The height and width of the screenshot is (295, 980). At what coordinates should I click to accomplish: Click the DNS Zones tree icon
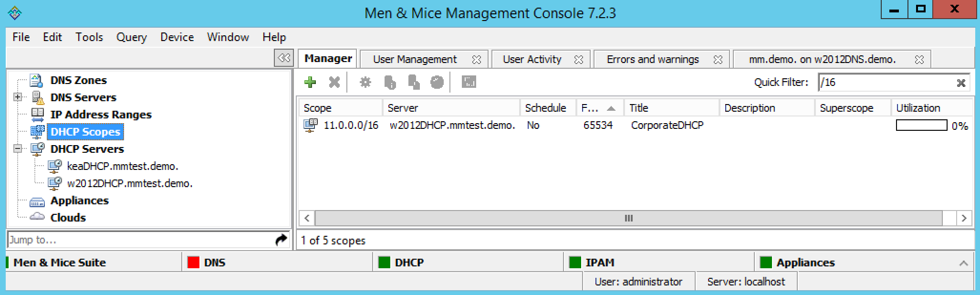37,80
